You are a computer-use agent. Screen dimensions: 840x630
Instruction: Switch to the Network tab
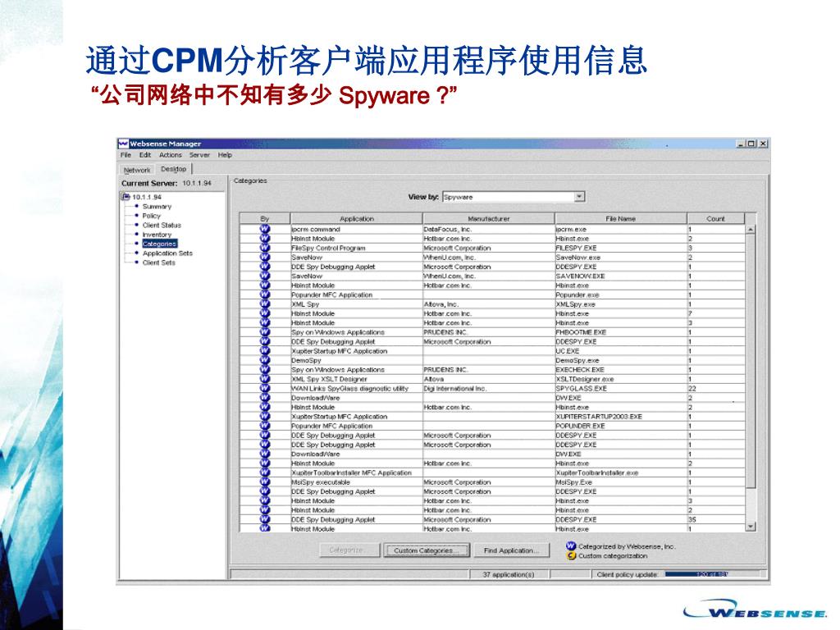pyautogui.click(x=137, y=170)
